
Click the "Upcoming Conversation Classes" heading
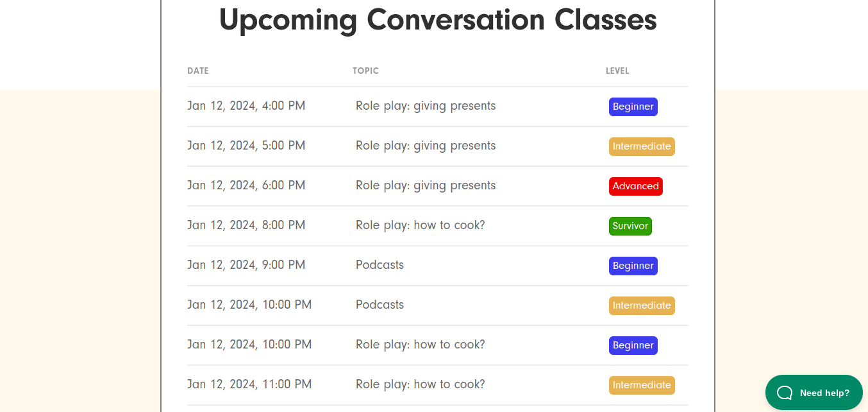click(438, 20)
